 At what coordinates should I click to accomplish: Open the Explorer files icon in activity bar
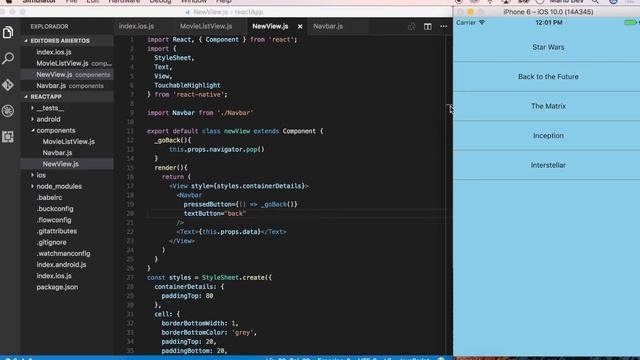point(8,32)
